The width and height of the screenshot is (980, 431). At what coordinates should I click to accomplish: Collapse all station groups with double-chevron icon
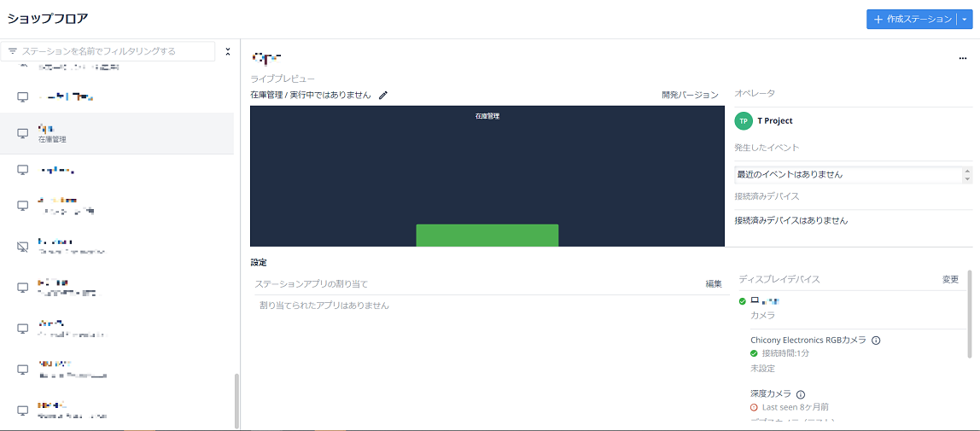[x=227, y=51]
